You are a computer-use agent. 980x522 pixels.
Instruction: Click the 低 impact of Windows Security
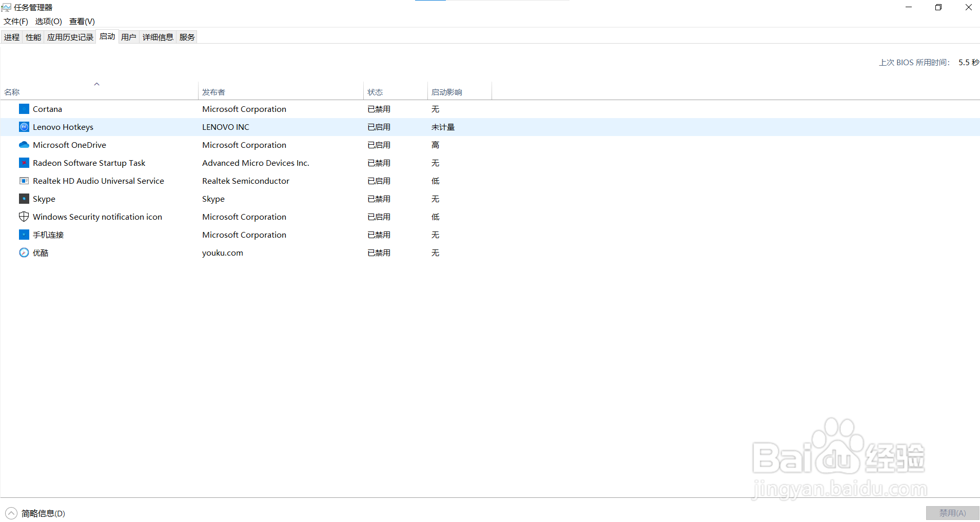[435, 217]
